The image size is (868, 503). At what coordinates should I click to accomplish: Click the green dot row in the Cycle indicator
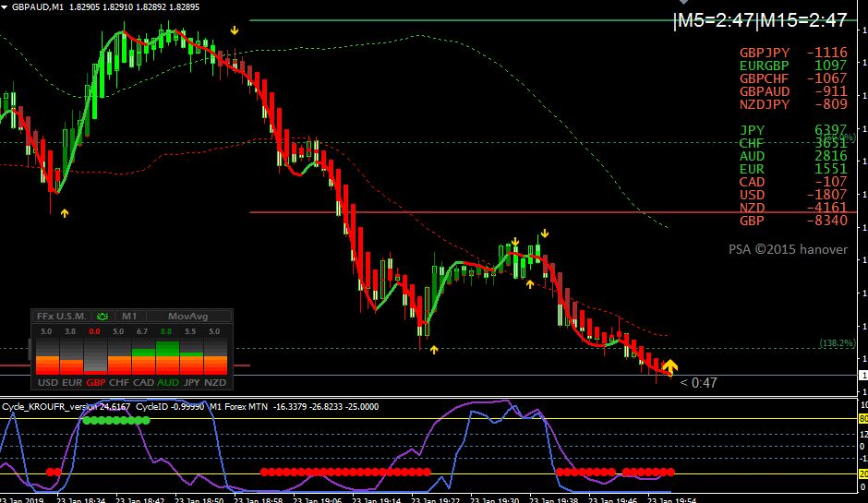coord(115,421)
